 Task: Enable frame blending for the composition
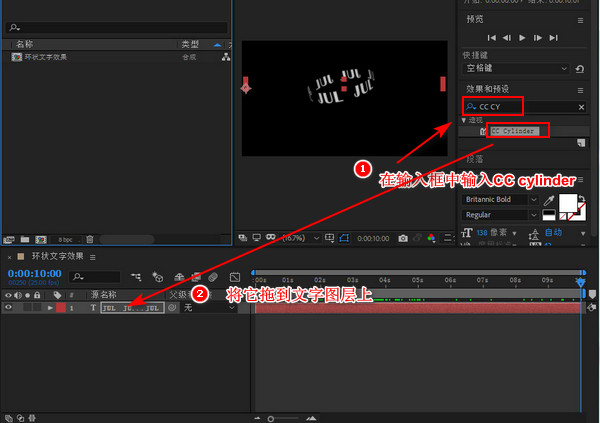click(196, 277)
